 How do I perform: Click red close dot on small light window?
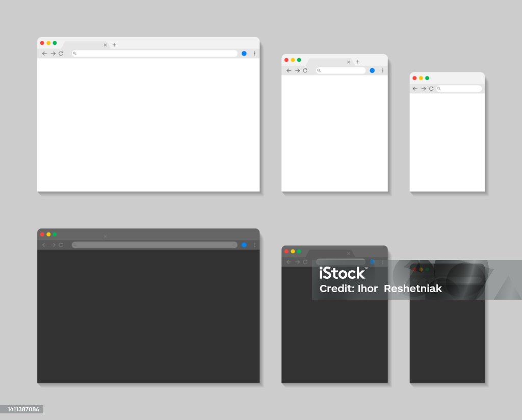coord(414,78)
